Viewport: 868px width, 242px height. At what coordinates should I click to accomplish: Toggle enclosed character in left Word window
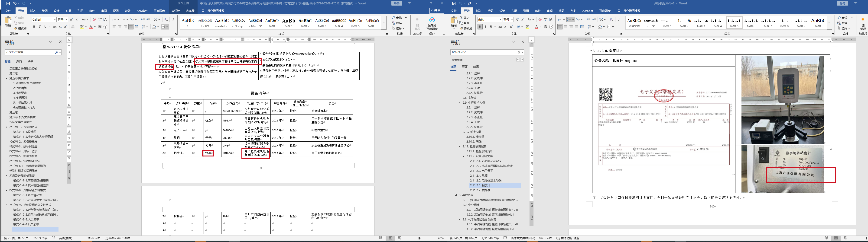(x=105, y=27)
